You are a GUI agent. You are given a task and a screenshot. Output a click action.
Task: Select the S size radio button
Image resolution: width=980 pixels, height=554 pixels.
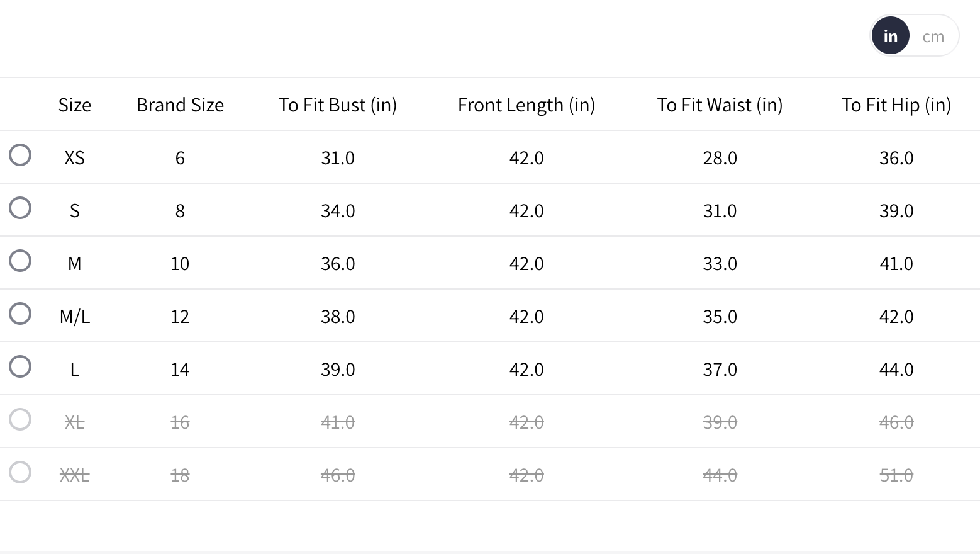[20, 208]
